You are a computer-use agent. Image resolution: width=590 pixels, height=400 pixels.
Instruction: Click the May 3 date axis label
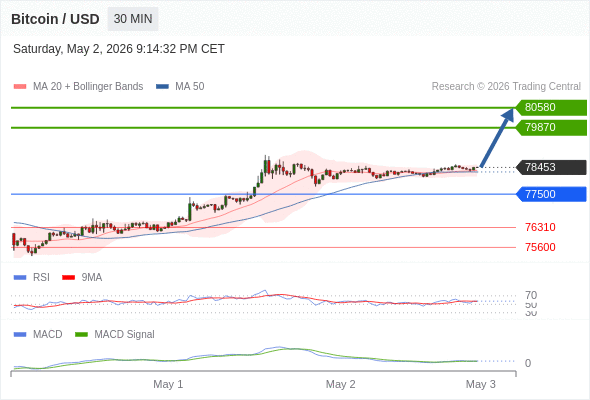(481, 384)
